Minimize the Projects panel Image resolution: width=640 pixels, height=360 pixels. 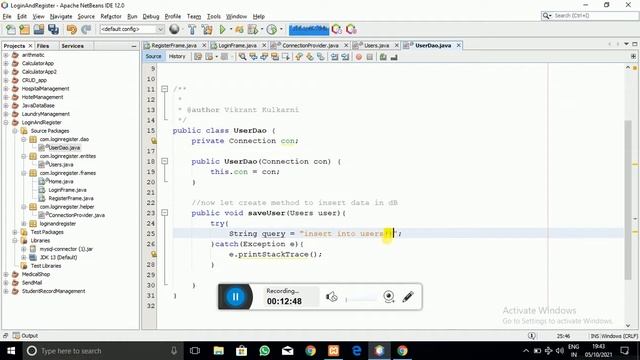pyautogui.click(x=134, y=46)
